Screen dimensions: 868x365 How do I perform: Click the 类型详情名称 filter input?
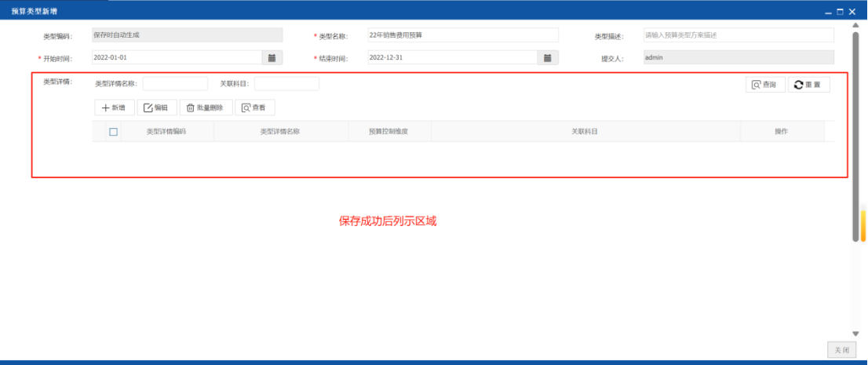(x=175, y=84)
